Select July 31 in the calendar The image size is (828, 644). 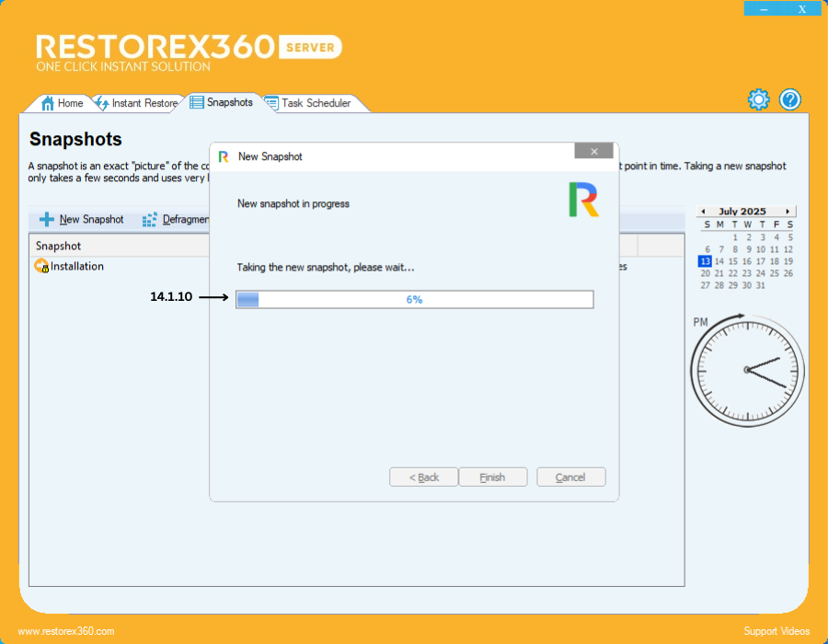tap(761, 285)
